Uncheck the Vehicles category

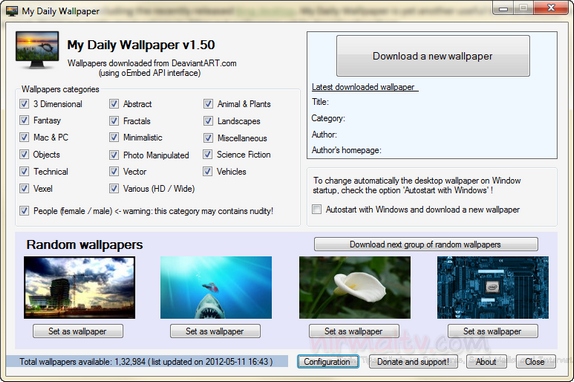point(208,171)
